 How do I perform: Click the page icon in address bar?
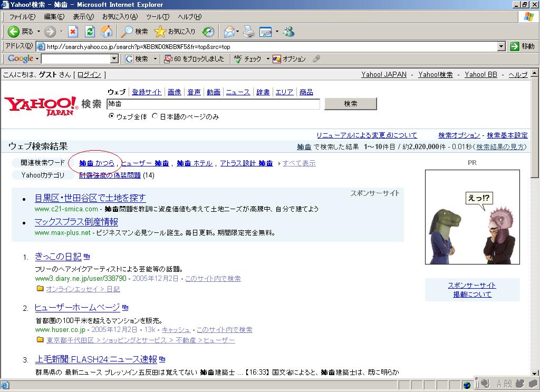[x=41, y=46]
